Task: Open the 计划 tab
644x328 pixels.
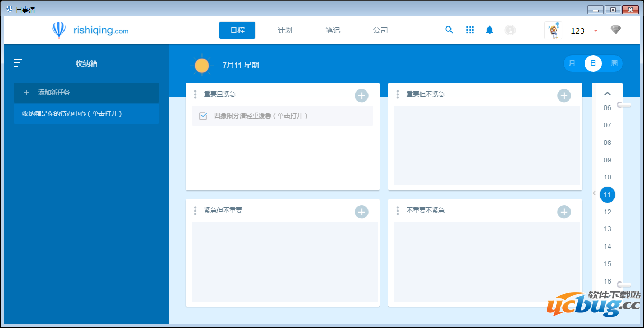Action: [285, 30]
